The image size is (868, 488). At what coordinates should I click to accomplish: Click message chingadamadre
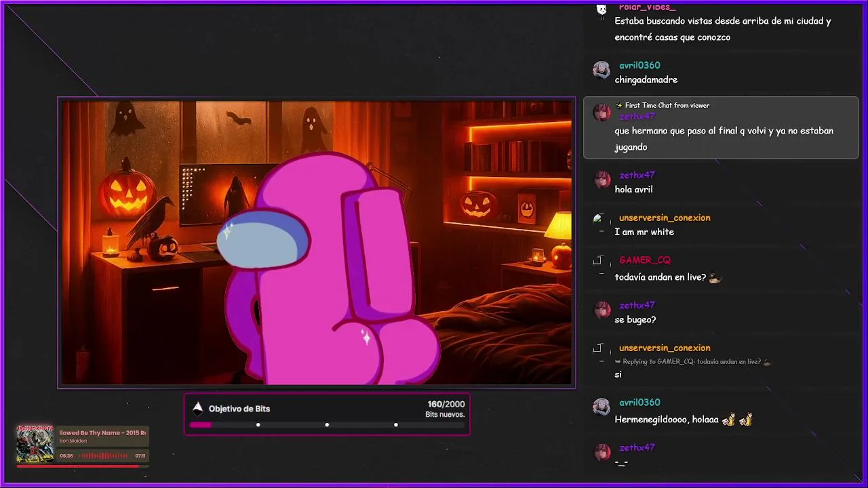click(646, 79)
